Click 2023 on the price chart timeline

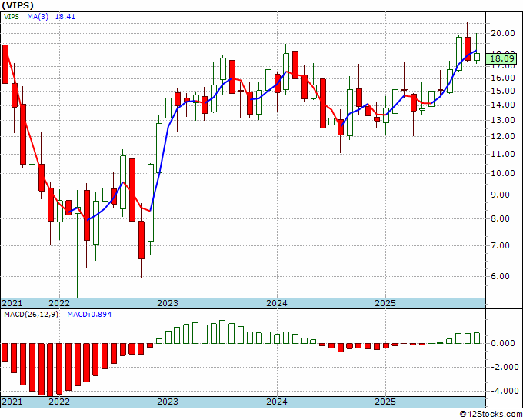pos(168,303)
